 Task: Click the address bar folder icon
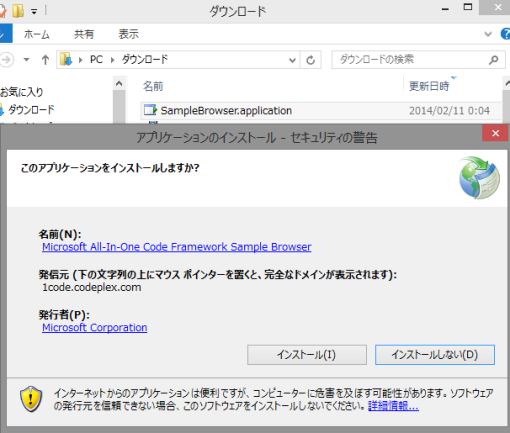pos(66,60)
